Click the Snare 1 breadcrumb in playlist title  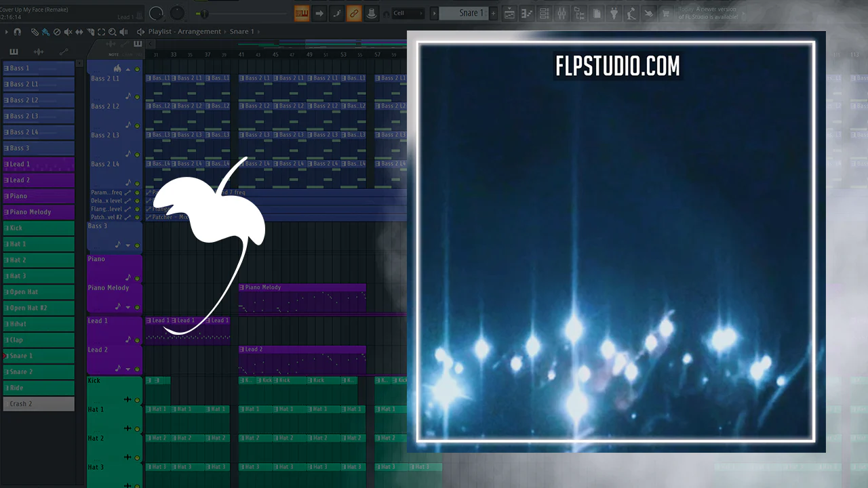[x=242, y=32]
